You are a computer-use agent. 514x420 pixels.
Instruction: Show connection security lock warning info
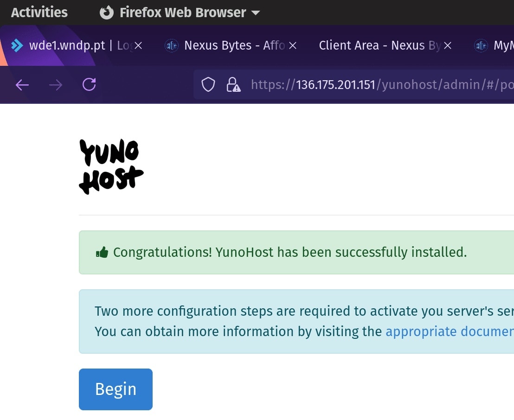pyautogui.click(x=233, y=84)
